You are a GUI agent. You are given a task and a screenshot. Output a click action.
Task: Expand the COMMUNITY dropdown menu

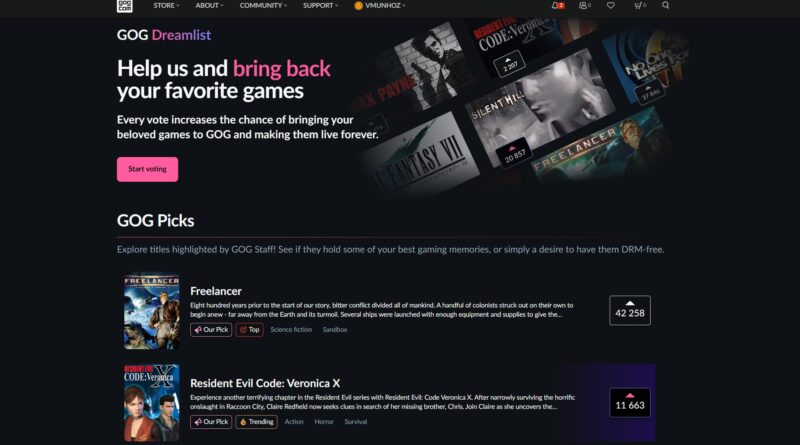coord(263,5)
